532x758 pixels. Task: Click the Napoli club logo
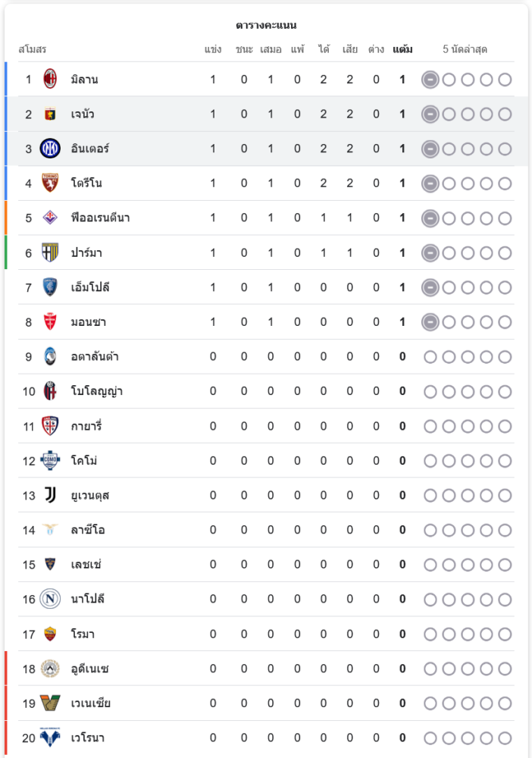click(x=50, y=599)
